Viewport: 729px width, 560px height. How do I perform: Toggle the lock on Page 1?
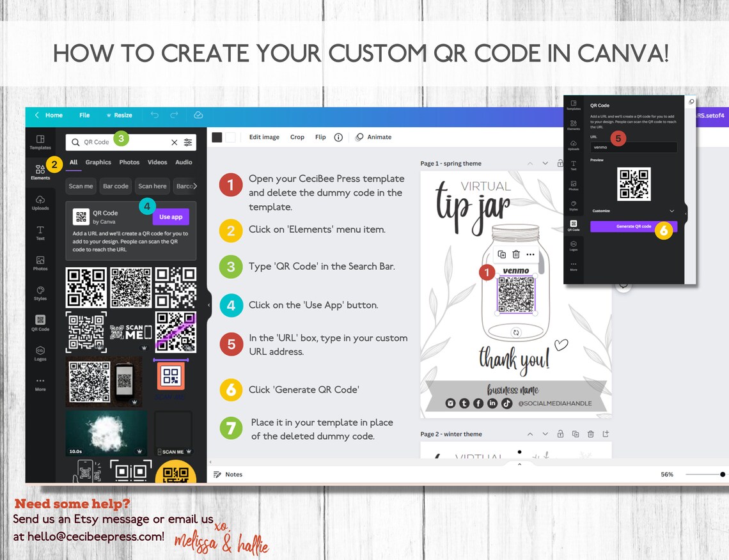point(560,164)
